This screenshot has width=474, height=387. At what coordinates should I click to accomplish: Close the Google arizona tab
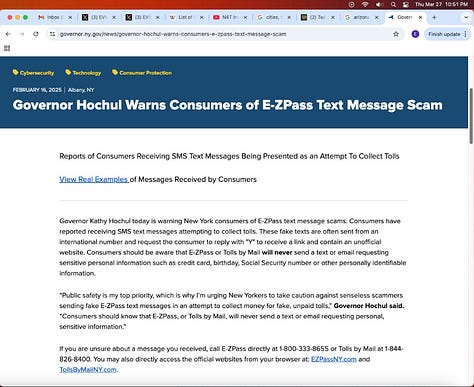pos(377,17)
